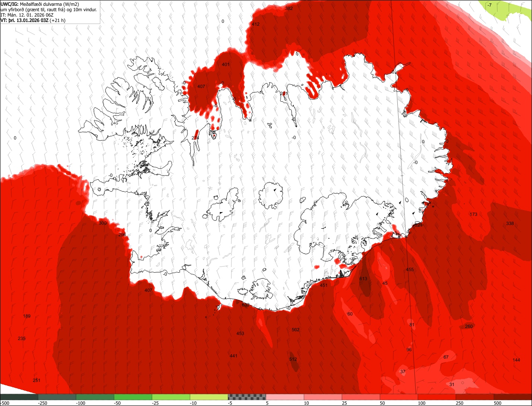Click the 100 to 250 red legend swatch
532x406 pixels.
[x=437, y=397]
